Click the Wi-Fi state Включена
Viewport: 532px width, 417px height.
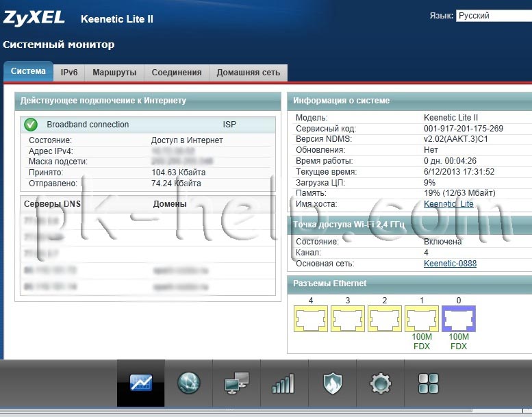(443, 242)
